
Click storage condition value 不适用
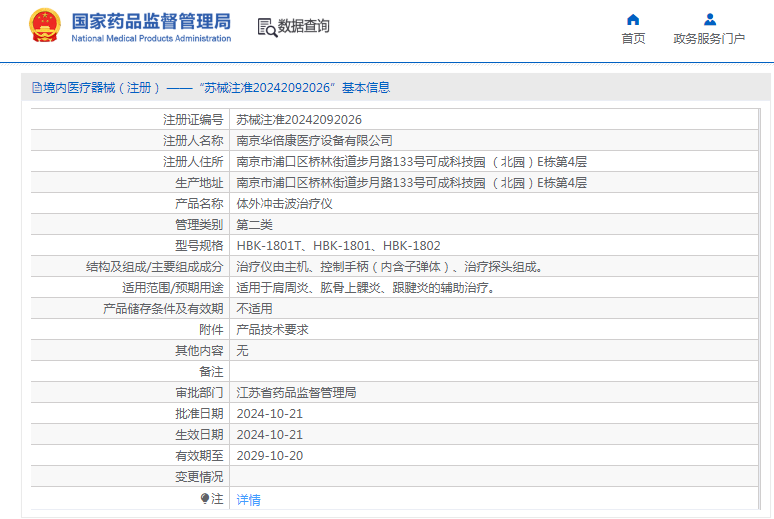[254, 309]
